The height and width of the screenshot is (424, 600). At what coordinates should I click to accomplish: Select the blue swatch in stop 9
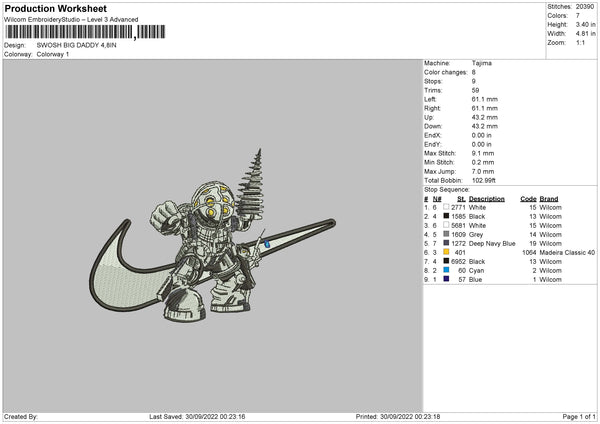446,279
